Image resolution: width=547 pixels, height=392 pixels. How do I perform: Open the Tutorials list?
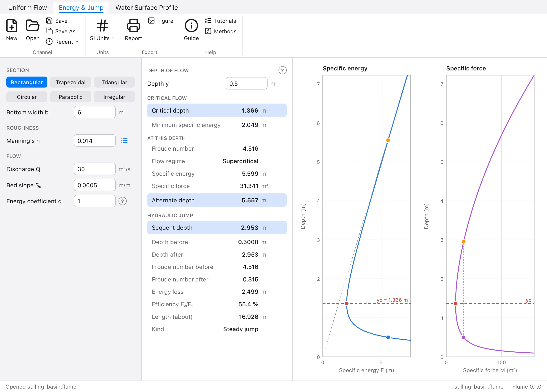point(220,21)
